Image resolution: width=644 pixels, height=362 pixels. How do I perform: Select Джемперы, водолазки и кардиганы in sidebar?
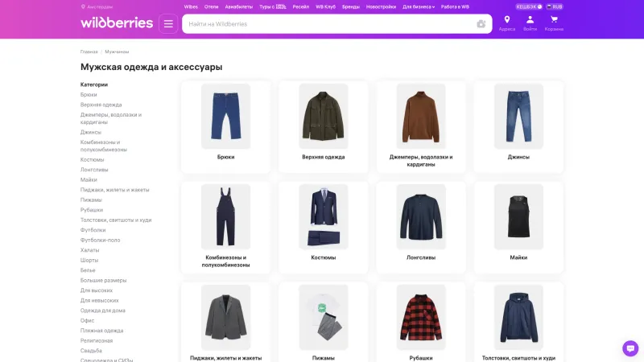tap(111, 118)
